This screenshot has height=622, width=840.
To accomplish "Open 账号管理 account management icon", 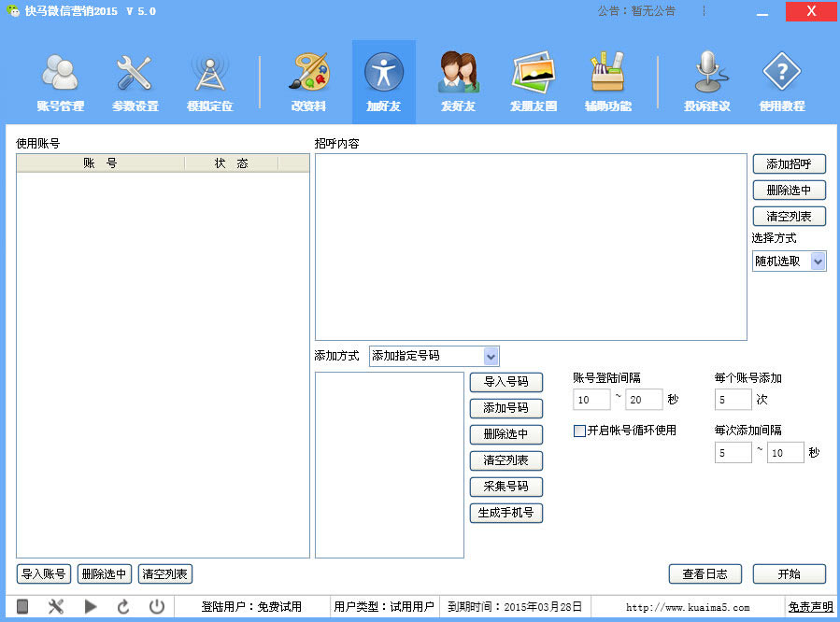I will click(61, 75).
